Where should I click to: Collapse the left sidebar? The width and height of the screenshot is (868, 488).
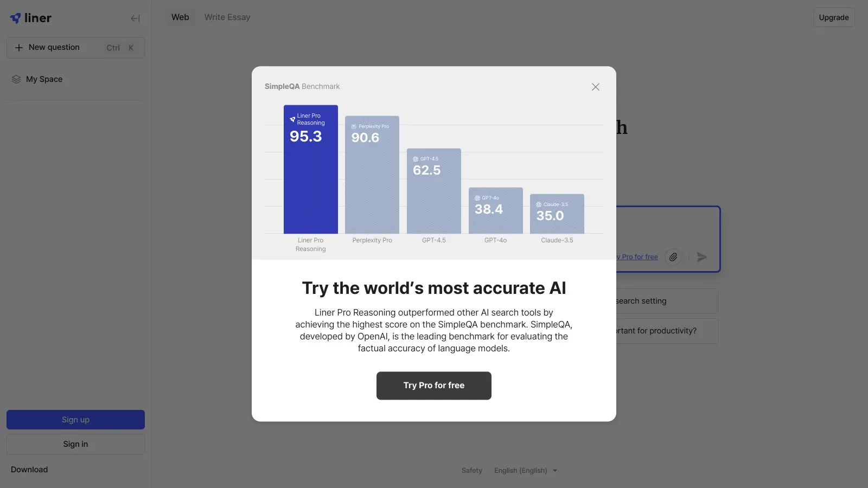pos(135,18)
